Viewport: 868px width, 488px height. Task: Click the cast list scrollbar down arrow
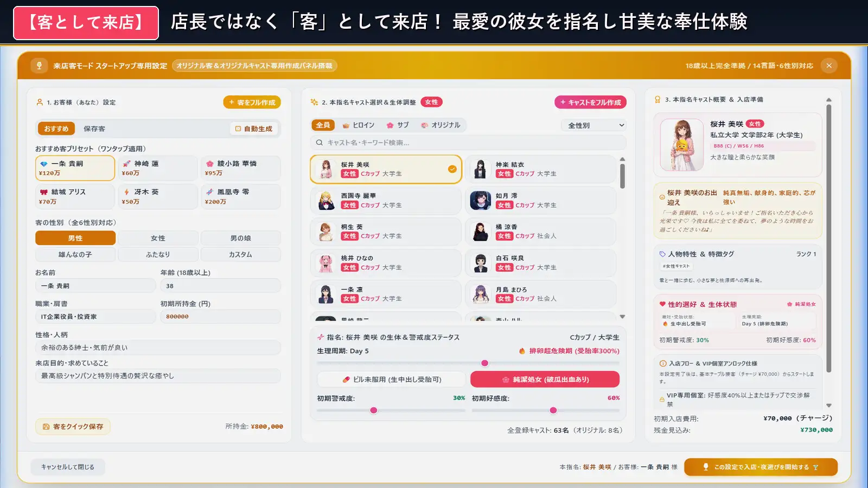pyautogui.click(x=622, y=317)
